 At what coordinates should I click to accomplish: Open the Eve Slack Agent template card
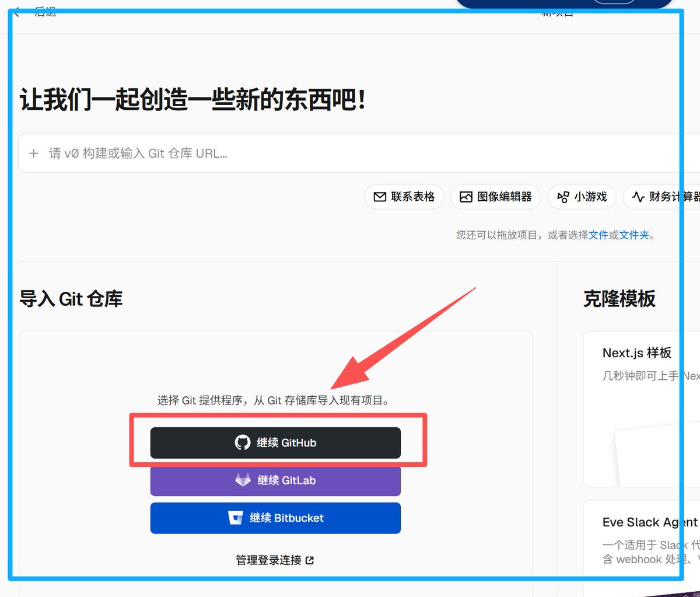click(642, 548)
